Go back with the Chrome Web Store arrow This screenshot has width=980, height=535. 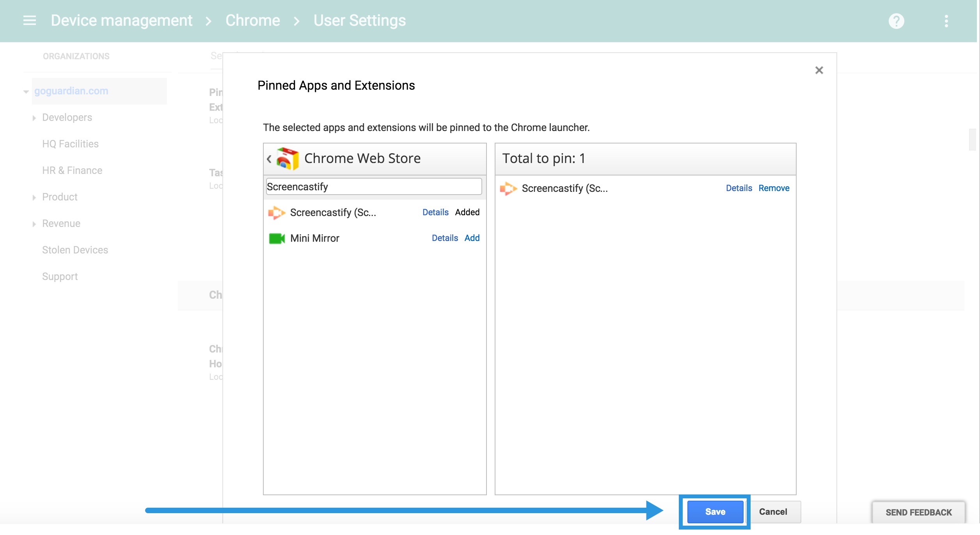point(269,159)
